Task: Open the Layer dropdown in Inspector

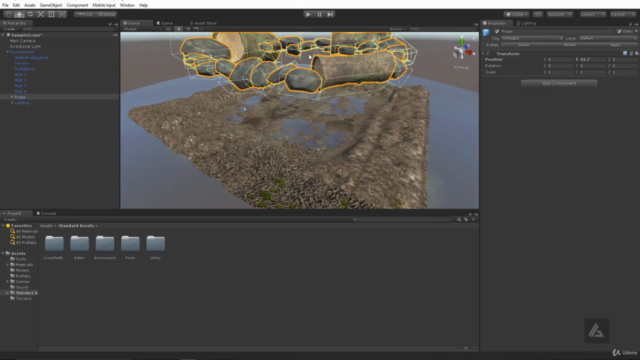Action: [x=608, y=38]
